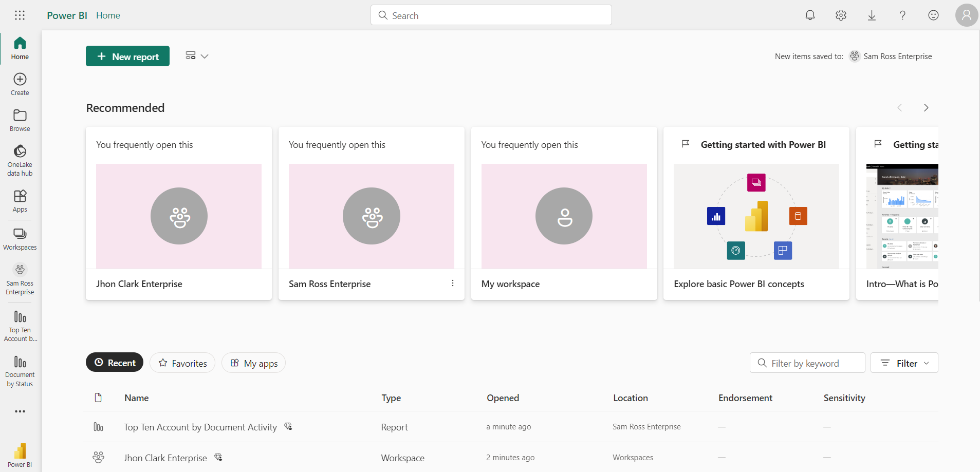The image size is (980, 472).
Task: Click the 'a minute ago' cell
Action: (x=509, y=427)
